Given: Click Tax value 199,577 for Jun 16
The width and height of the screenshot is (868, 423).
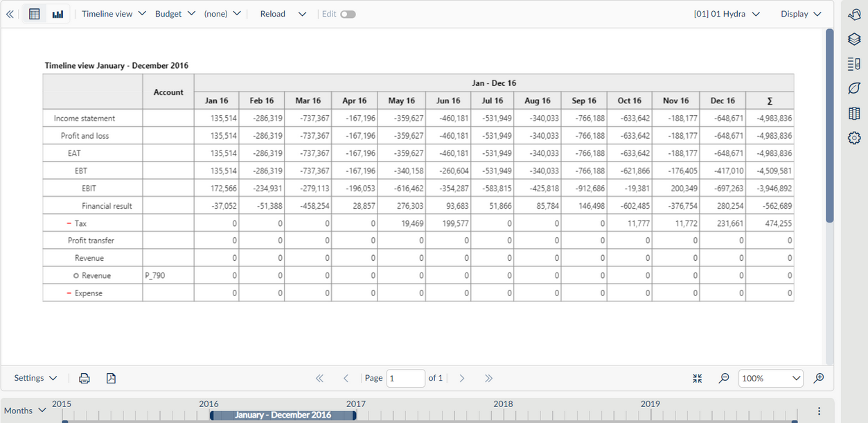Looking at the screenshot, I should [x=454, y=223].
